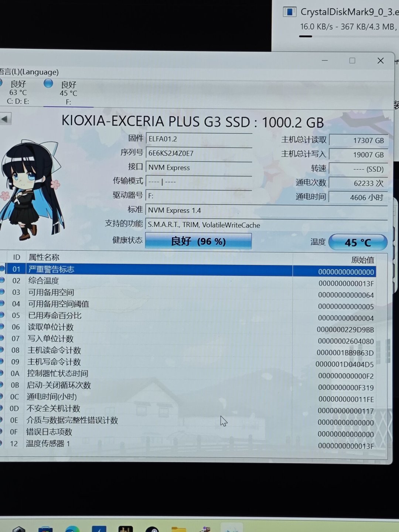Open the 语言(L)(Language) menu
This screenshot has height=532, width=399.
click(30, 72)
